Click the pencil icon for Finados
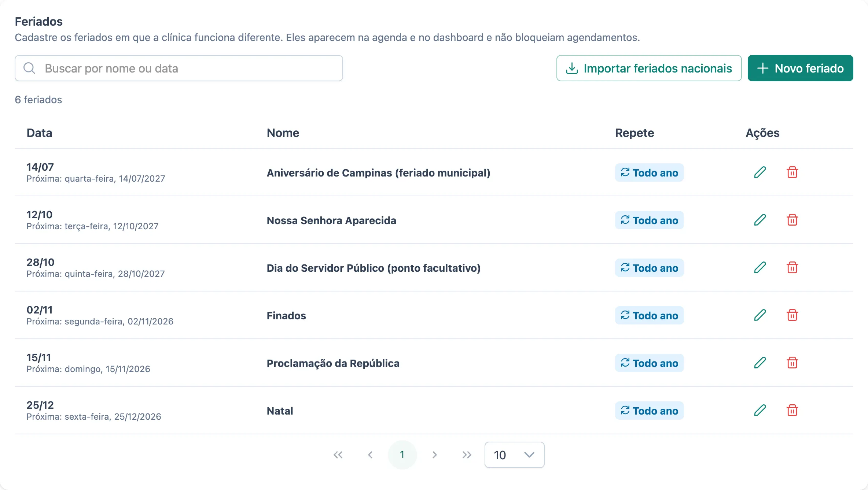Viewport: 868px width, 490px height. (x=760, y=315)
